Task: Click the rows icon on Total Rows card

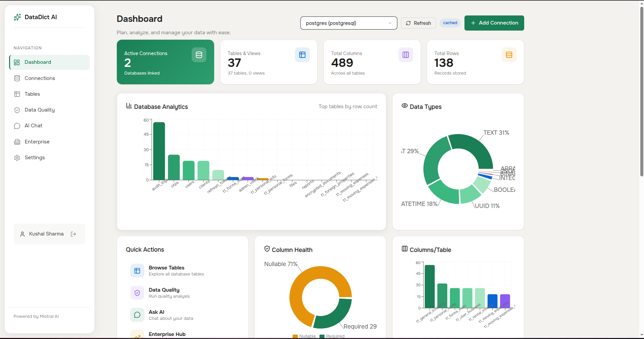Action: [x=509, y=54]
